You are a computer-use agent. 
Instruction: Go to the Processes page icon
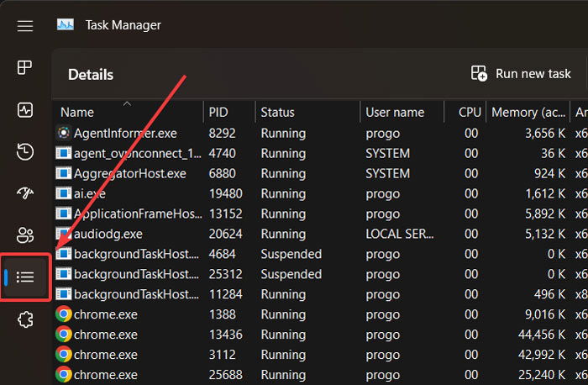click(25, 68)
